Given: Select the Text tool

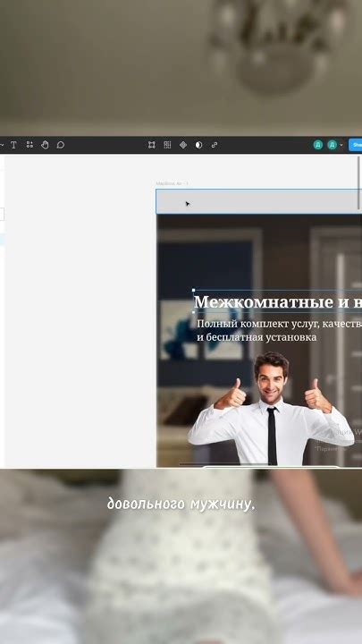Looking at the screenshot, I should click(13, 145).
